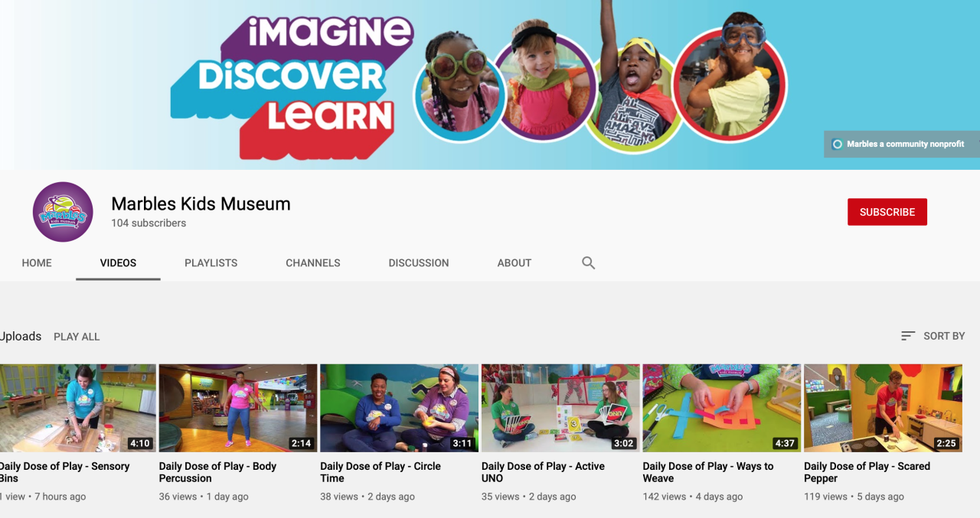Select the 'Daily Dose of Play - Circle Time' title
This screenshot has width=980, height=518.
[381, 472]
